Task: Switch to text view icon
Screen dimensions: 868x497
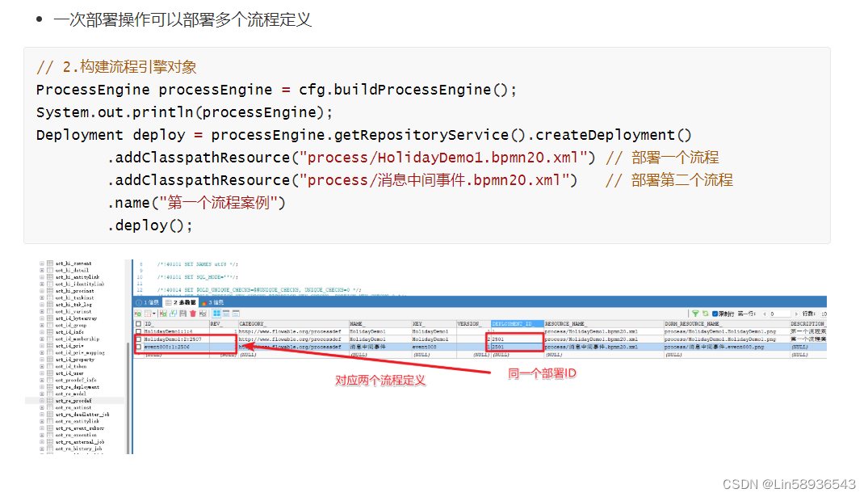Action: (236, 314)
